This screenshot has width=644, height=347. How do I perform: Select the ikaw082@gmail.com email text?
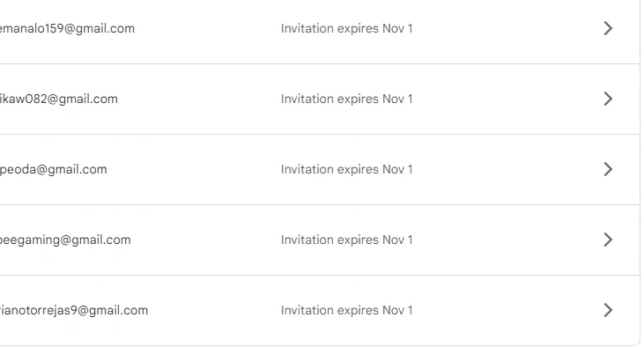tap(59, 99)
